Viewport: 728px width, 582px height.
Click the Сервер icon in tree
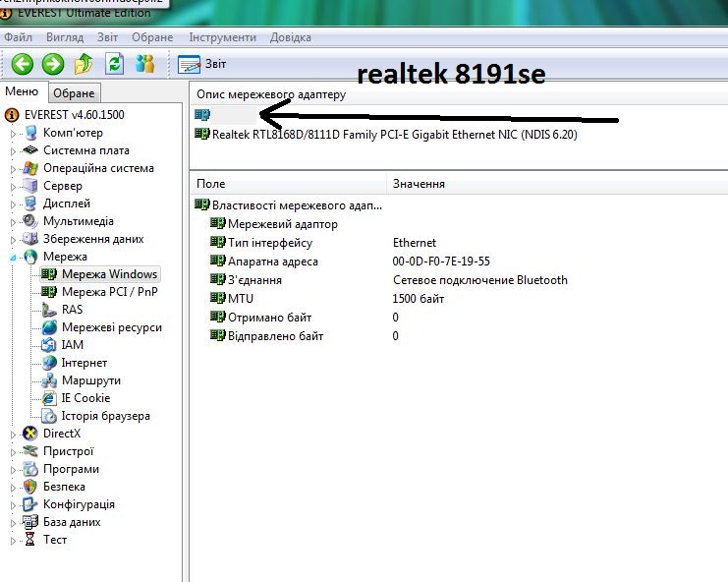coord(30,186)
